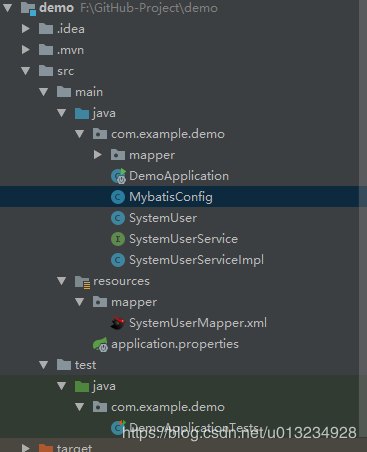Click the orange target folder icon
367x452 pixels.
(46, 448)
